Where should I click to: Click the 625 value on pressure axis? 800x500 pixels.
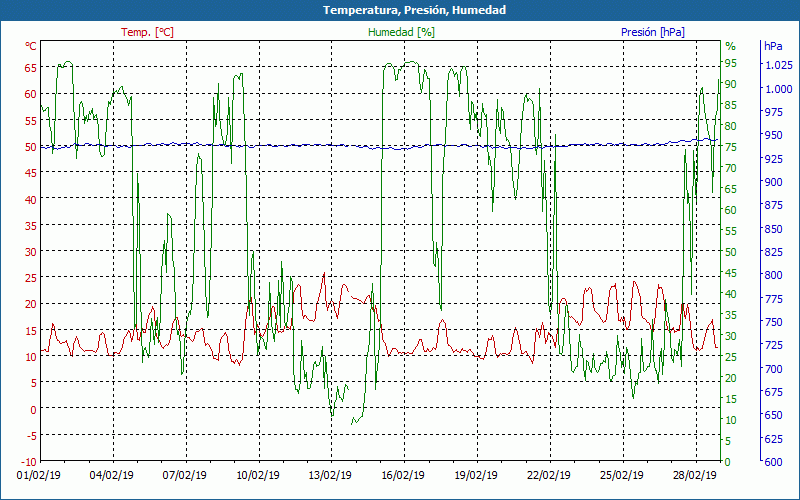[x=773, y=438]
